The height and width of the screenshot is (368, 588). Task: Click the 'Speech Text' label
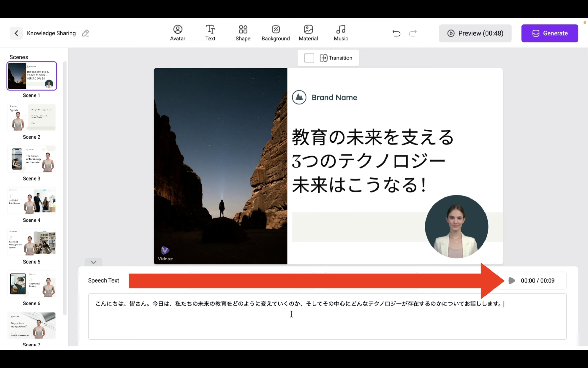coord(104,281)
